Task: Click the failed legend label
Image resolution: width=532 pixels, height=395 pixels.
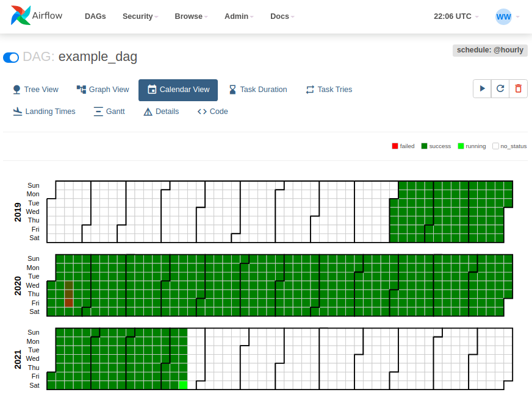Action: pos(407,146)
